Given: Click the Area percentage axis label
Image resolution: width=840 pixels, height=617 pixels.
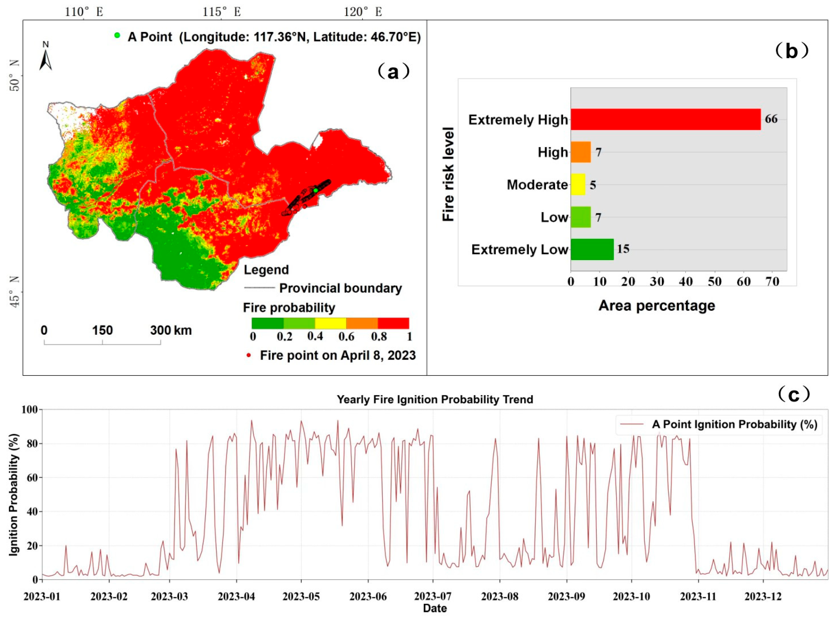Looking at the screenshot, I should pos(657,306).
